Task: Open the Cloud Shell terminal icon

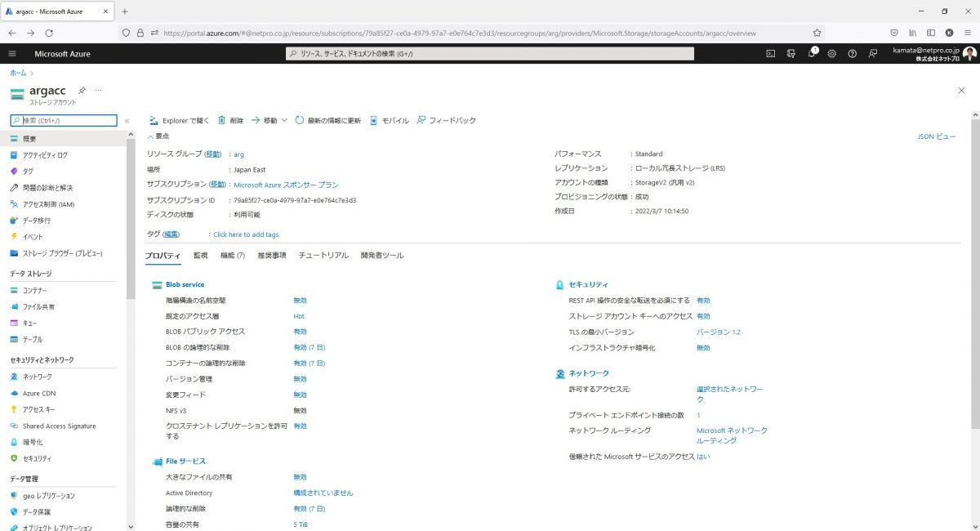Action: tap(770, 52)
